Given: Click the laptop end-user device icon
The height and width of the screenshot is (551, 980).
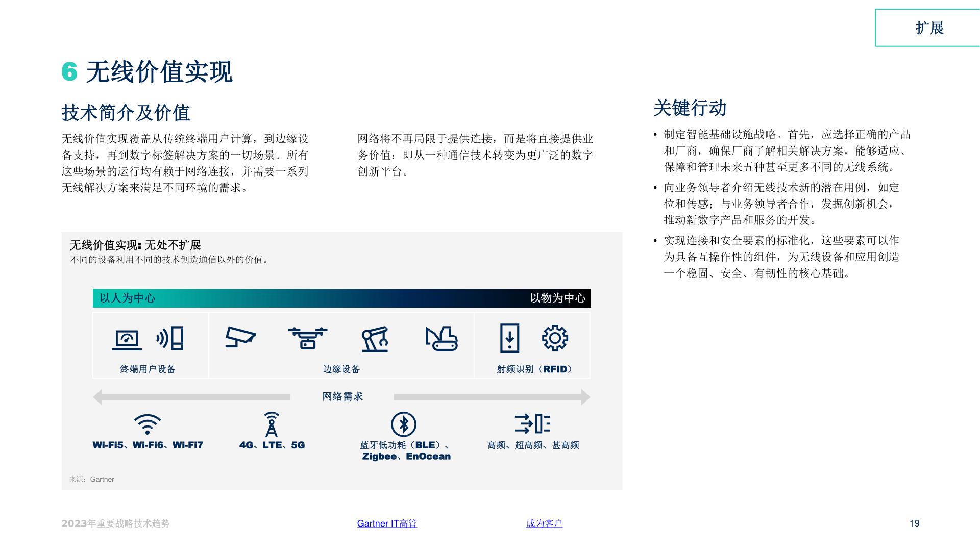Looking at the screenshot, I should click(127, 340).
